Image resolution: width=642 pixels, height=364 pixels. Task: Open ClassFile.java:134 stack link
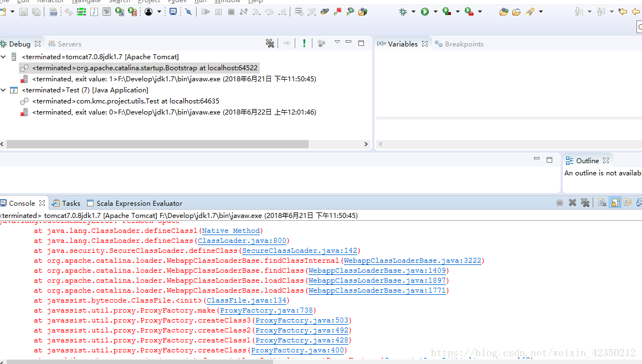coord(246,300)
